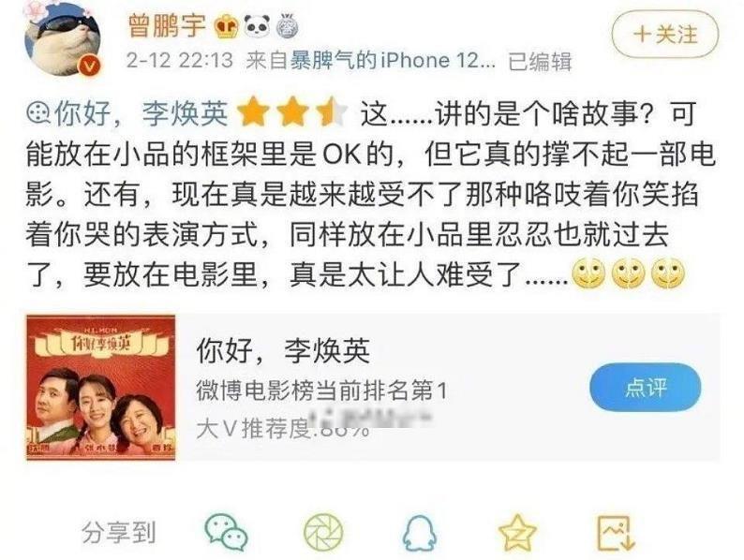Share post via QQ penguin icon
The height and width of the screenshot is (560, 744).
point(420,532)
